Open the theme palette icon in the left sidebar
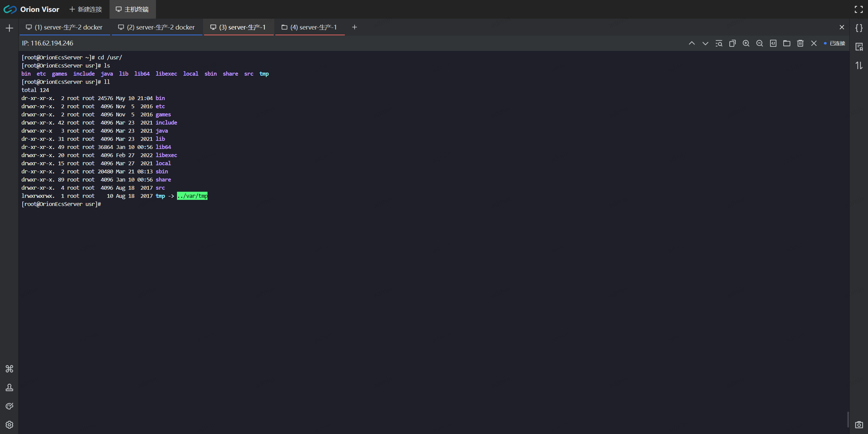Screen dimensions: 868x434 click(x=9, y=406)
